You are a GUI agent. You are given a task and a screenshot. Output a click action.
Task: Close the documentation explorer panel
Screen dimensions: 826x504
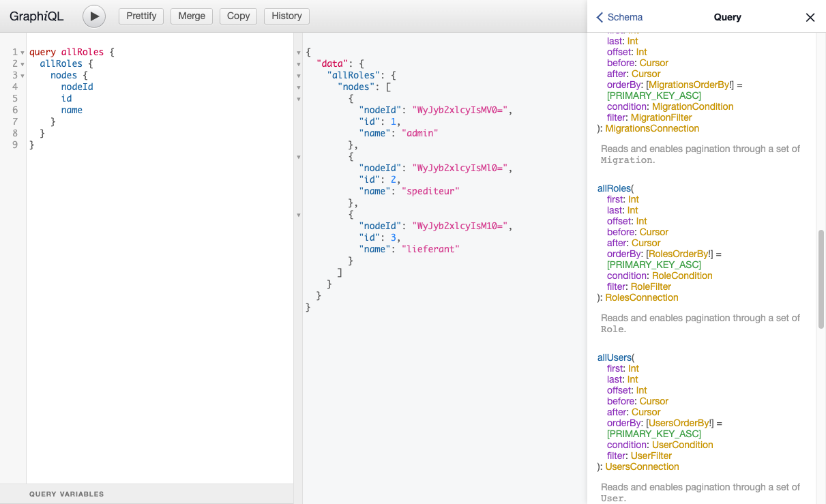click(810, 18)
